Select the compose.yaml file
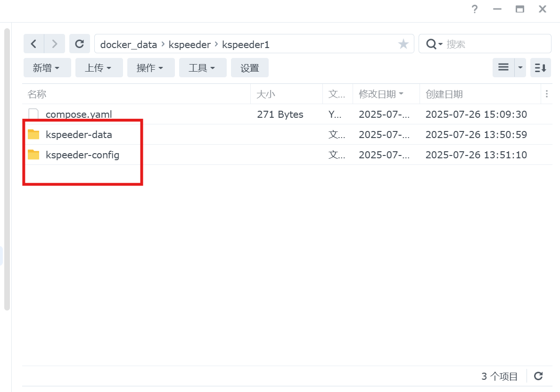The height and width of the screenshot is (392, 560). coord(79,114)
